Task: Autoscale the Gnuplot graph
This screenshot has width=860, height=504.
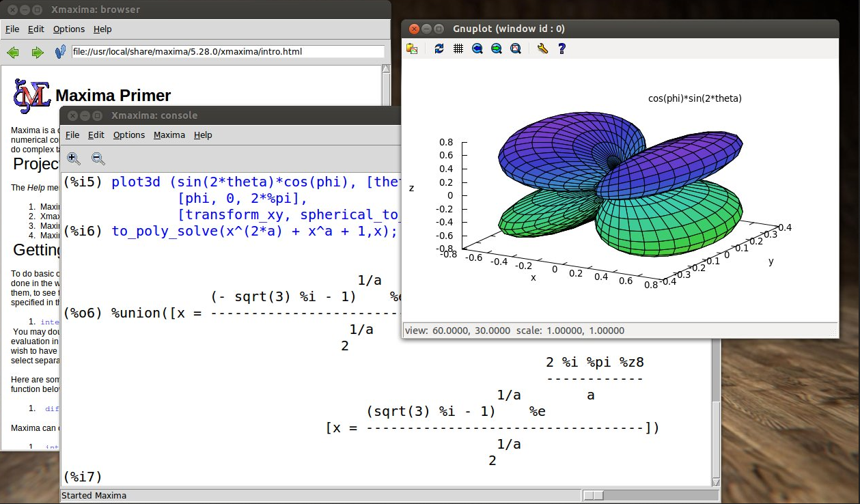Action: [516, 48]
